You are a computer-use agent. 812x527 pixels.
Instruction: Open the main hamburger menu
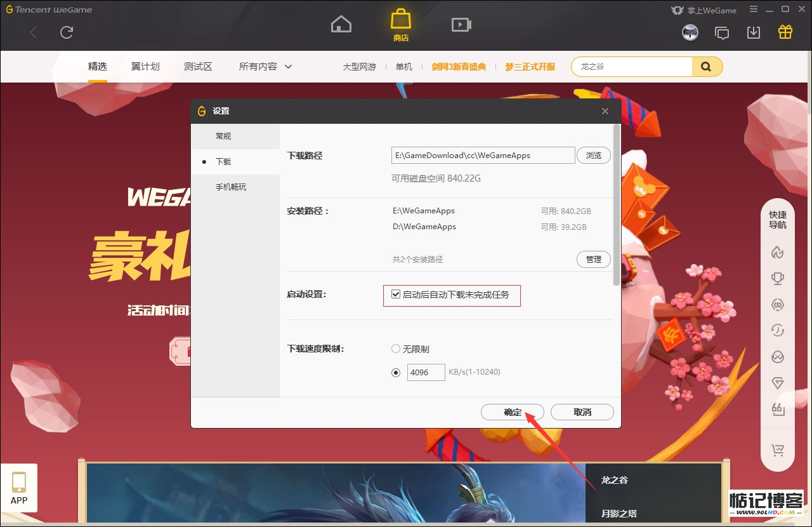pos(753,10)
